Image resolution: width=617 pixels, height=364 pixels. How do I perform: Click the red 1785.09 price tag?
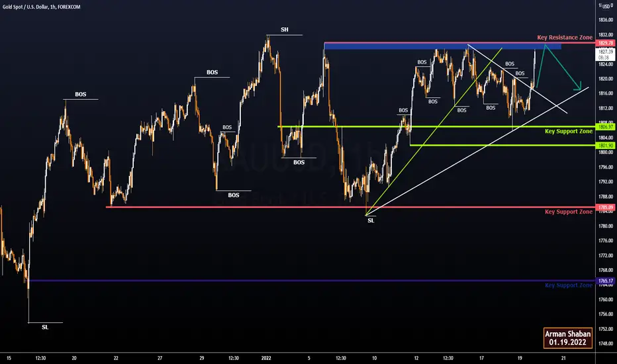pos(606,207)
